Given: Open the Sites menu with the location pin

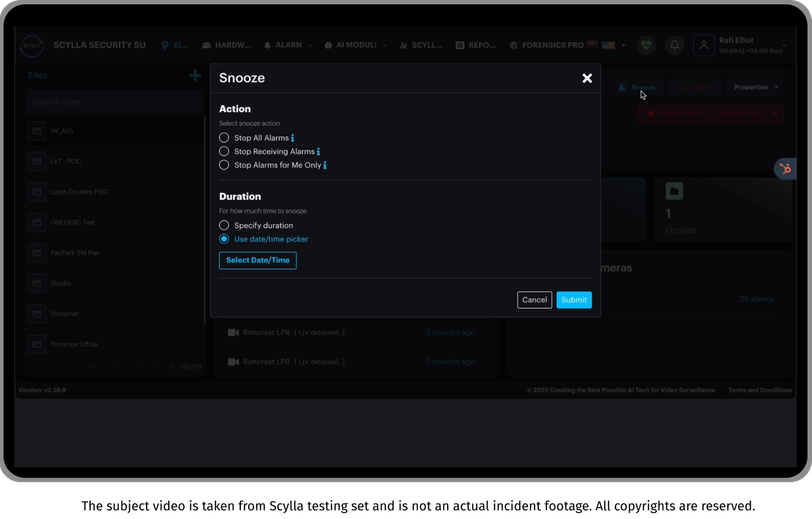Looking at the screenshot, I should [175, 45].
